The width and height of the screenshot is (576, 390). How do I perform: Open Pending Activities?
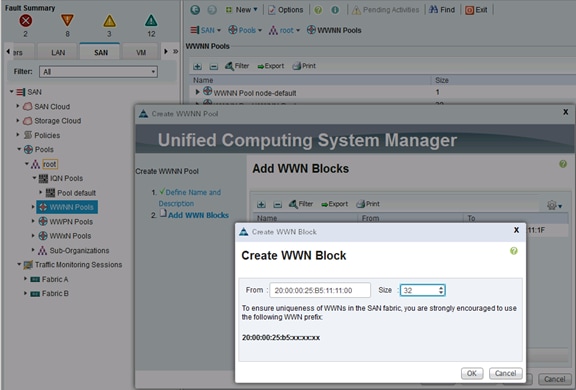click(x=386, y=10)
